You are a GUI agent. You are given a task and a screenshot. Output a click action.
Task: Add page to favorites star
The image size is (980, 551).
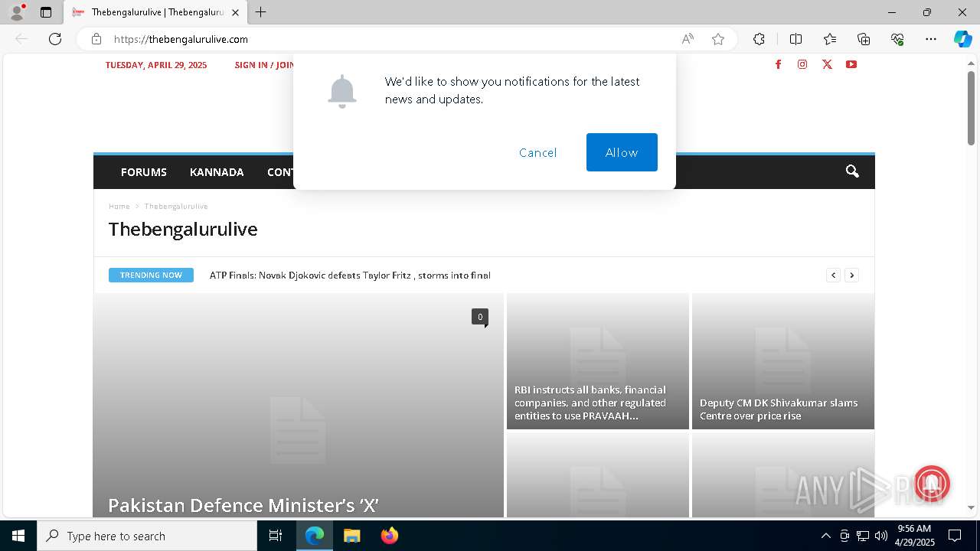[718, 39]
